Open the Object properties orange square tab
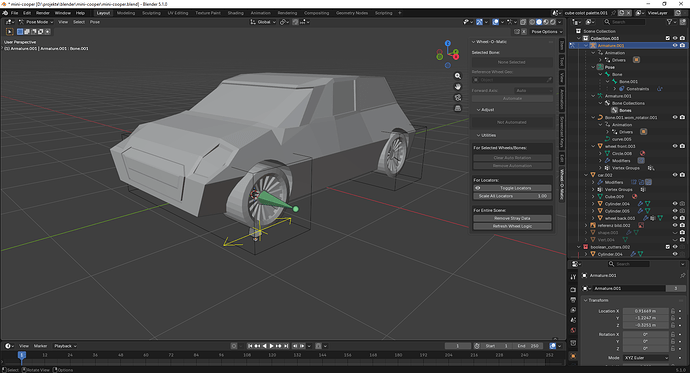Image resolution: width=690 pixels, height=373 pixels. click(573, 356)
